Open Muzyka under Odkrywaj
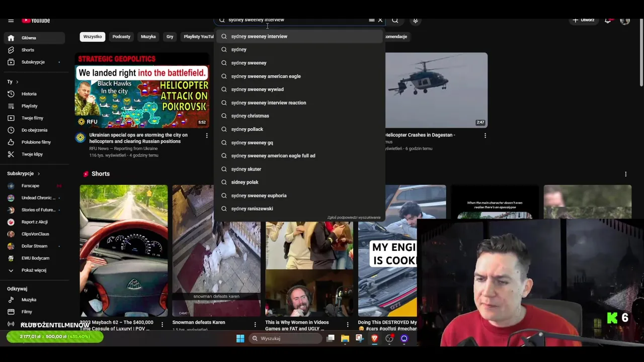The width and height of the screenshot is (644, 362). coord(34,300)
